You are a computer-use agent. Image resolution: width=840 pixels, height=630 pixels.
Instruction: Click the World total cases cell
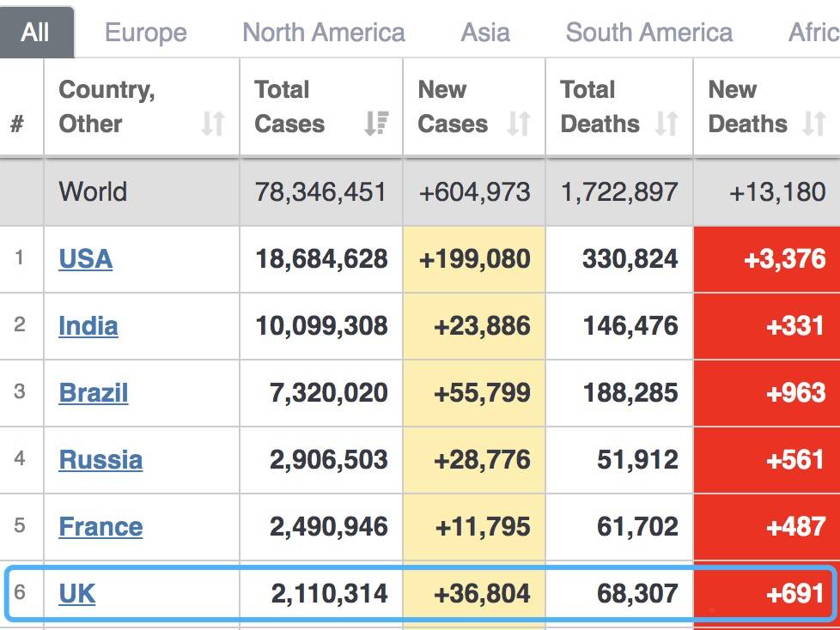(x=320, y=191)
